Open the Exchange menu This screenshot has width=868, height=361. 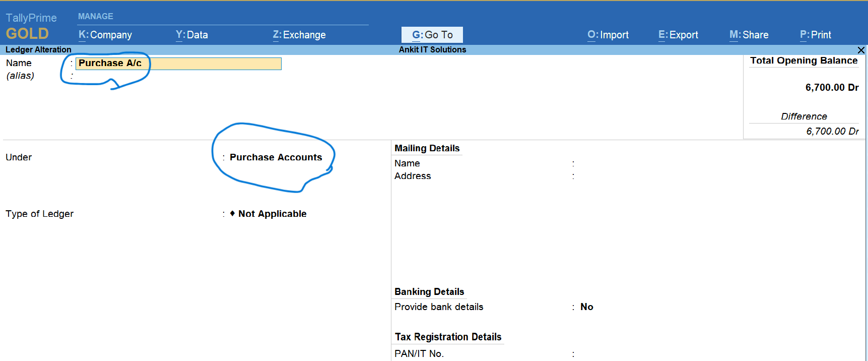(299, 35)
